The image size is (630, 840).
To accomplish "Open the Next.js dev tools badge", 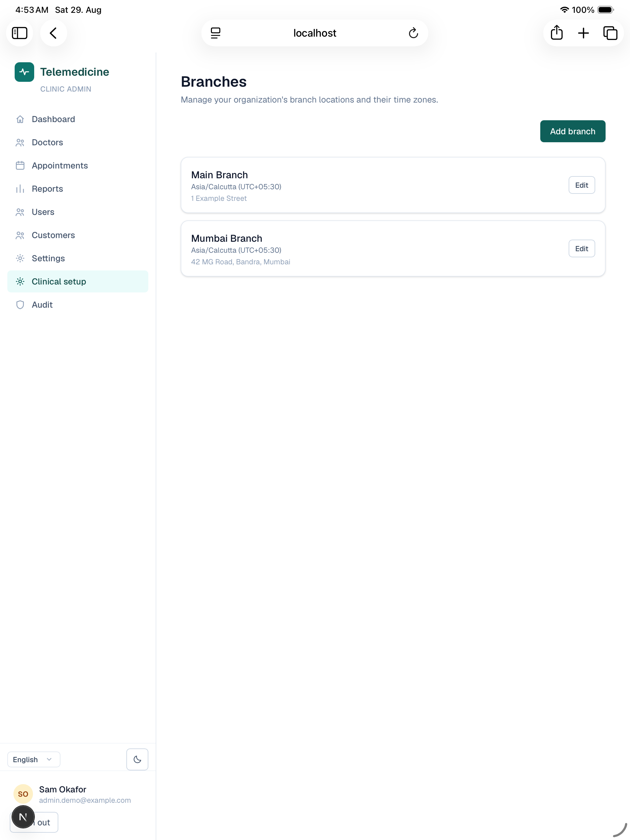I will (23, 817).
